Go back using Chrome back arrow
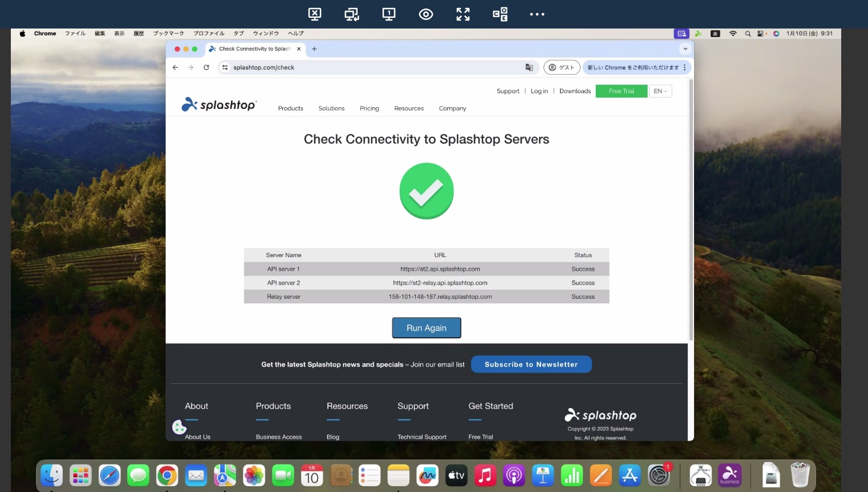Screen dimensions: 868x492 pos(175,67)
